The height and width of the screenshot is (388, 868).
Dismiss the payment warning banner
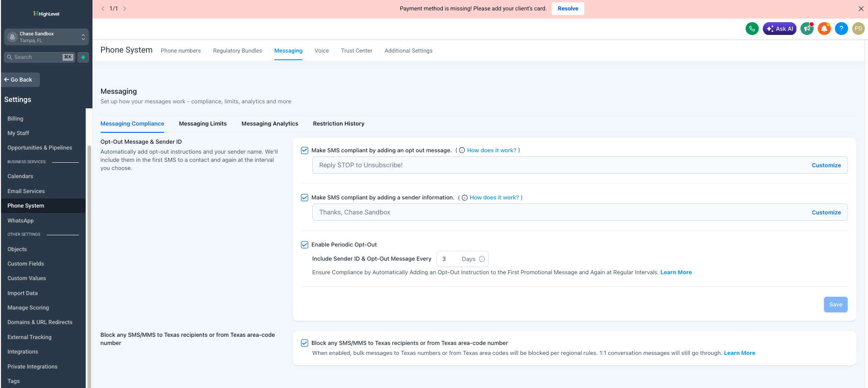[x=861, y=9]
